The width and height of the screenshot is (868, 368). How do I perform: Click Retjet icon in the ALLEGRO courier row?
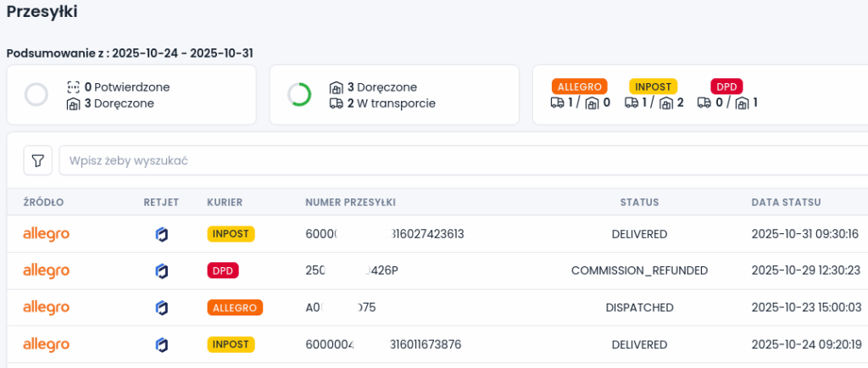click(x=161, y=307)
